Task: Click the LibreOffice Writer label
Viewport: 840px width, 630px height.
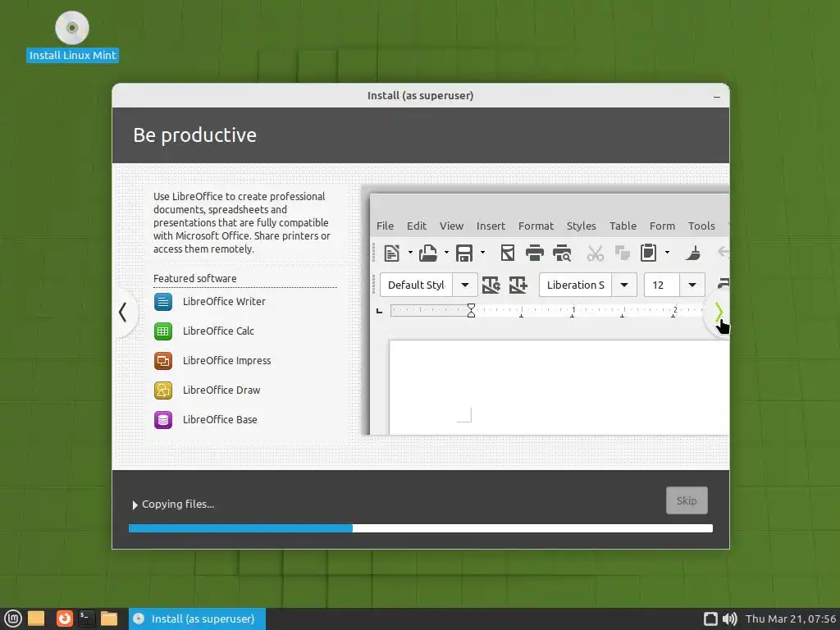Action: pos(224,302)
